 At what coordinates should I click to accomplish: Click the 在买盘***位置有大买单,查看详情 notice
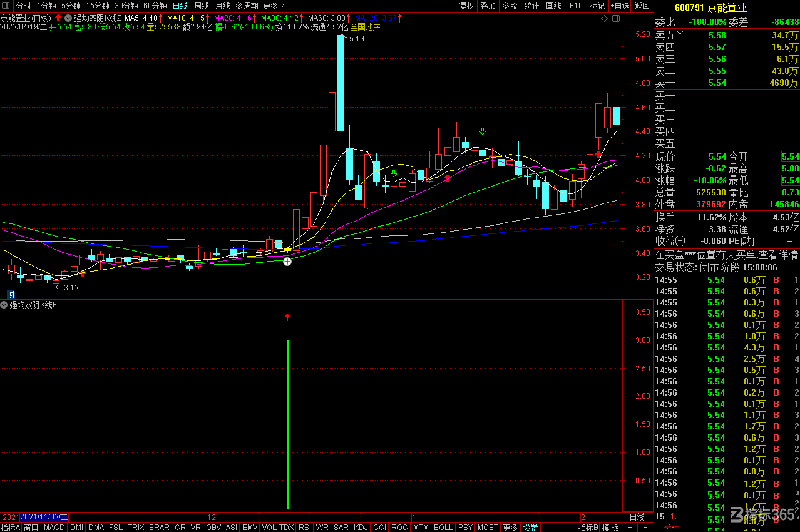[726, 255]
